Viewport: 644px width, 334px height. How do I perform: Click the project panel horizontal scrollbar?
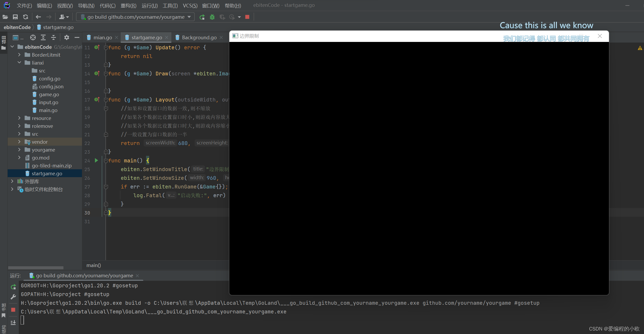point(36,268)
